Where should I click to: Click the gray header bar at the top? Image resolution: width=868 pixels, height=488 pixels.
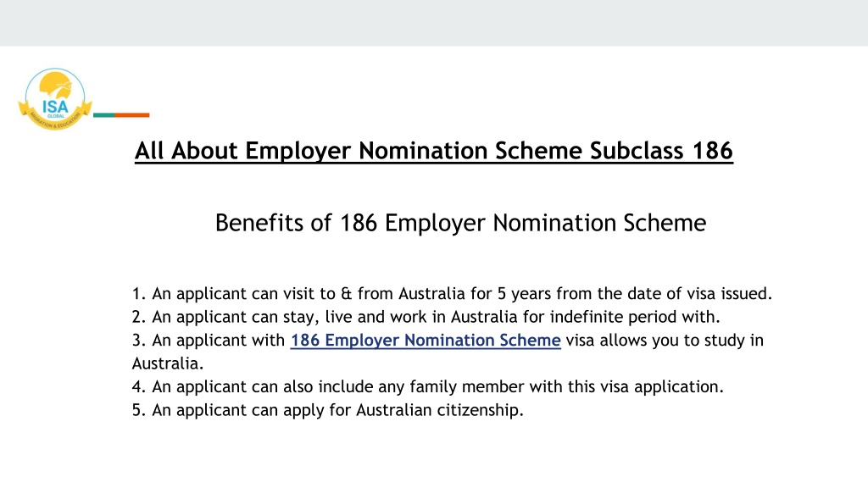[434, 23]
